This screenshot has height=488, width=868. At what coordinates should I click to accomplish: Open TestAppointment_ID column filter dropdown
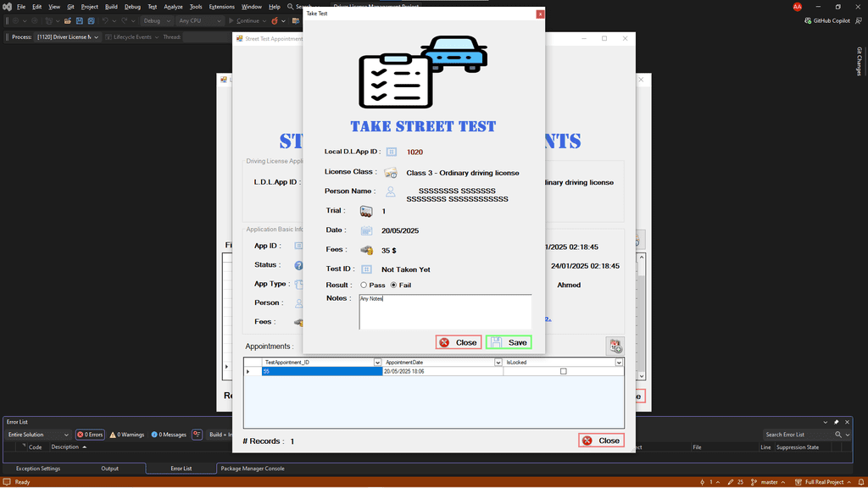tap(377, 363)
